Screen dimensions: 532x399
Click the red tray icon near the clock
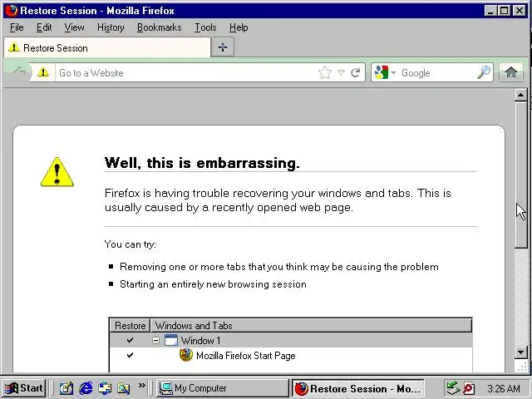[x=469, y=388]
